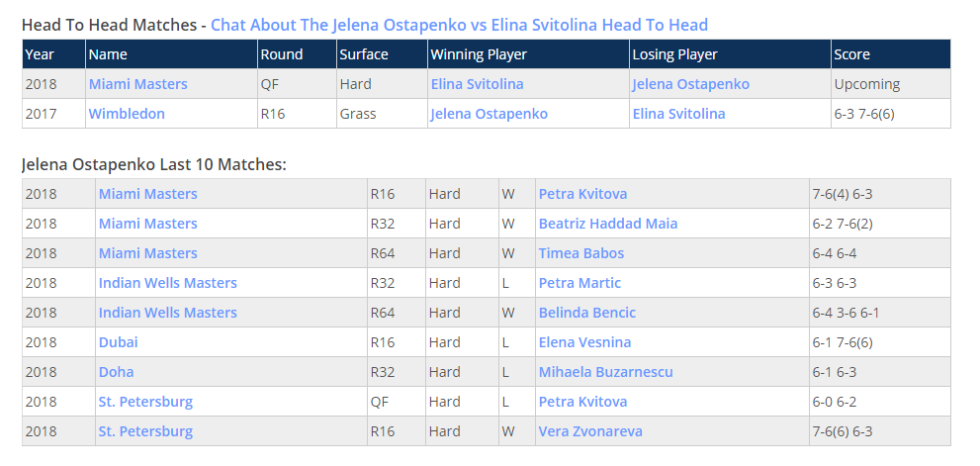Open the Wimbledon tournament link
This screenshot has height=466, width=980.
[x=127, y=114]
